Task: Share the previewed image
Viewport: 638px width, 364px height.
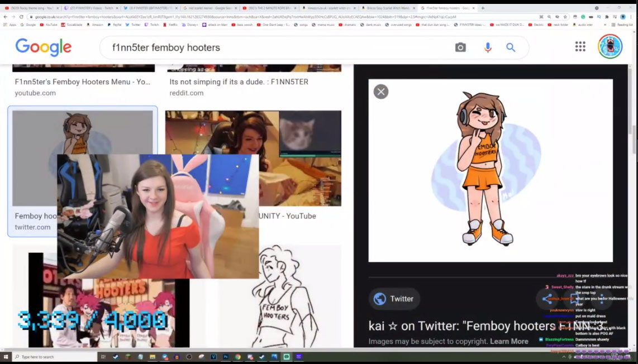Action: pyautogui.click(x=547, y=299)
